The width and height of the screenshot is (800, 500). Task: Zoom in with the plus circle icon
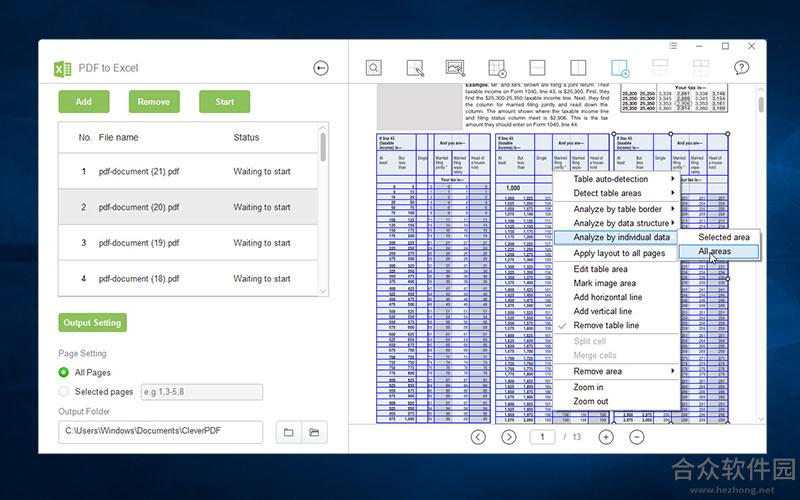click(x=606, y=437)
